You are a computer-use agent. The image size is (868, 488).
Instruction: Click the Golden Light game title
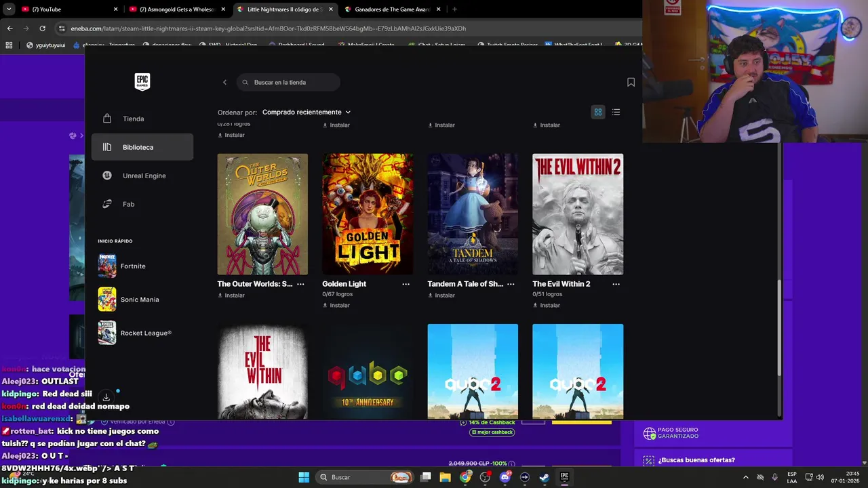click(x=344, y=284)
